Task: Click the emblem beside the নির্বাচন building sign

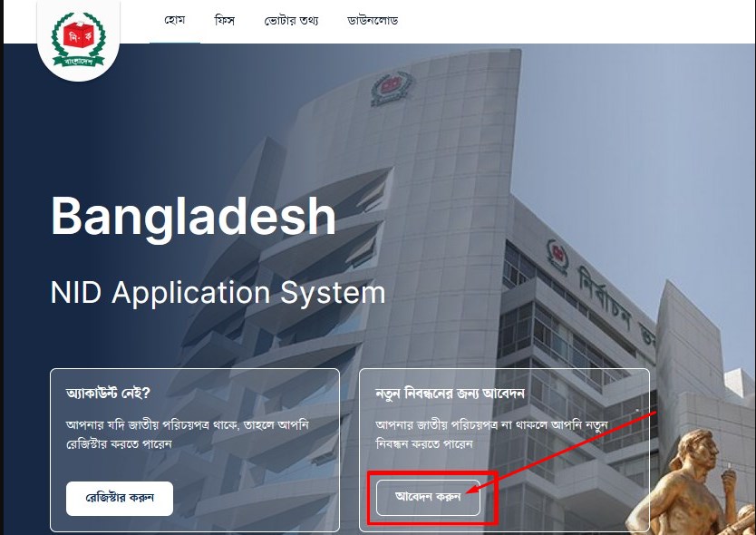Action: [x=557, y=258]
